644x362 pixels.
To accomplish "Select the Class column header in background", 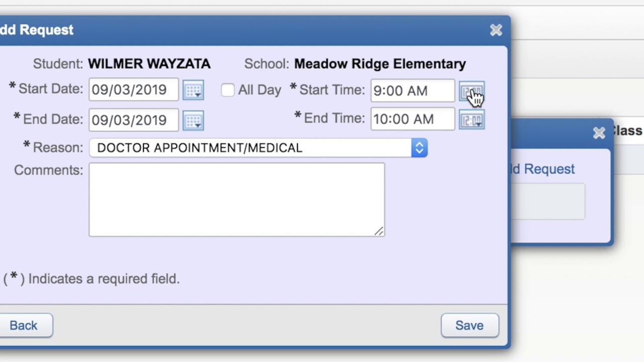I will coord(627,131).
